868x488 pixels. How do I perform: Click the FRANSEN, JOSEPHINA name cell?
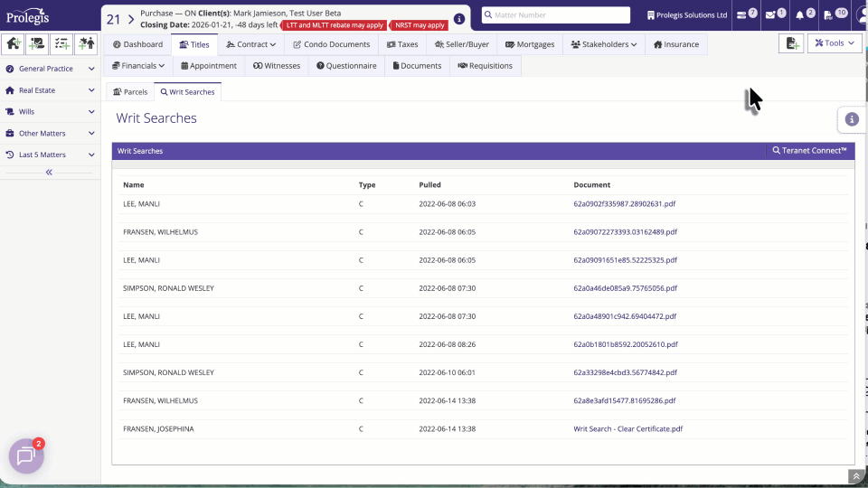click(158, 428)
